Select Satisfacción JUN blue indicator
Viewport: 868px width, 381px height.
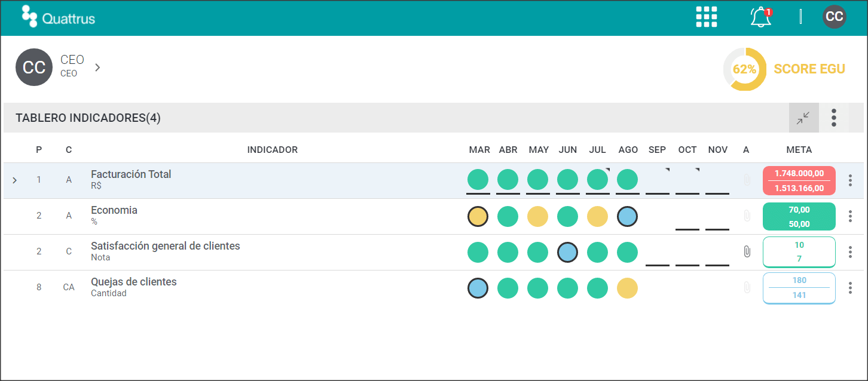567,252
